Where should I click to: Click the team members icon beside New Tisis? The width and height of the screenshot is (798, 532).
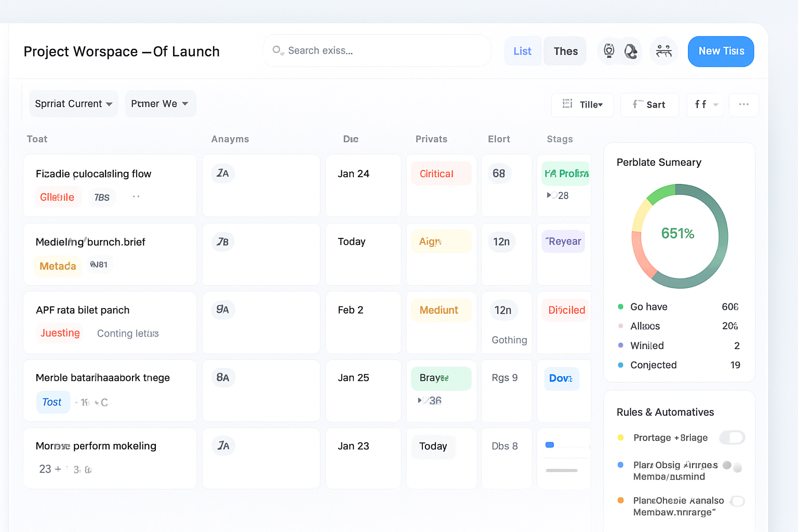664,51
